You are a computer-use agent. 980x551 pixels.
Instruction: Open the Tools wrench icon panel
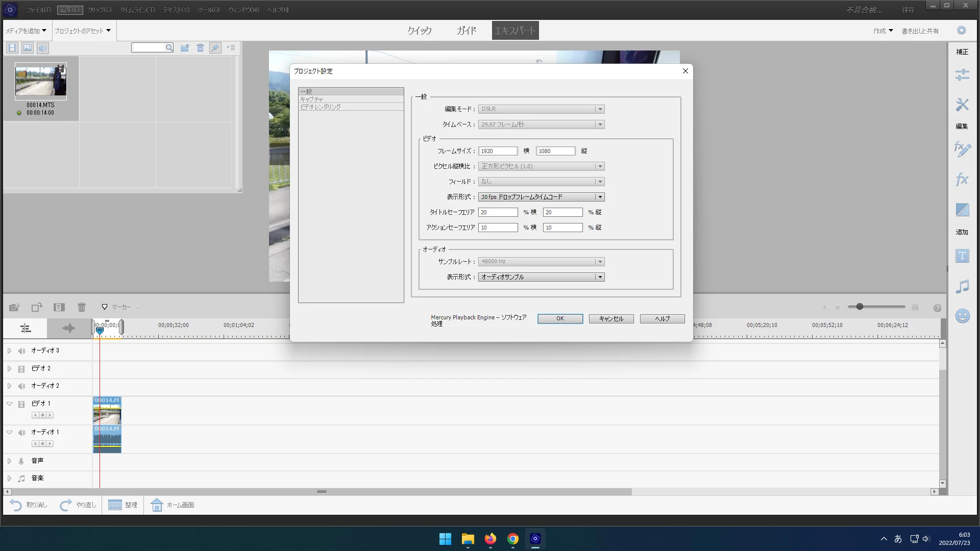[x=962, y=105]
